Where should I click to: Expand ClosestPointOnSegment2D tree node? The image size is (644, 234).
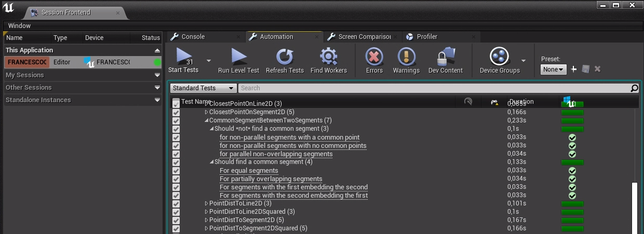[206, 112]
